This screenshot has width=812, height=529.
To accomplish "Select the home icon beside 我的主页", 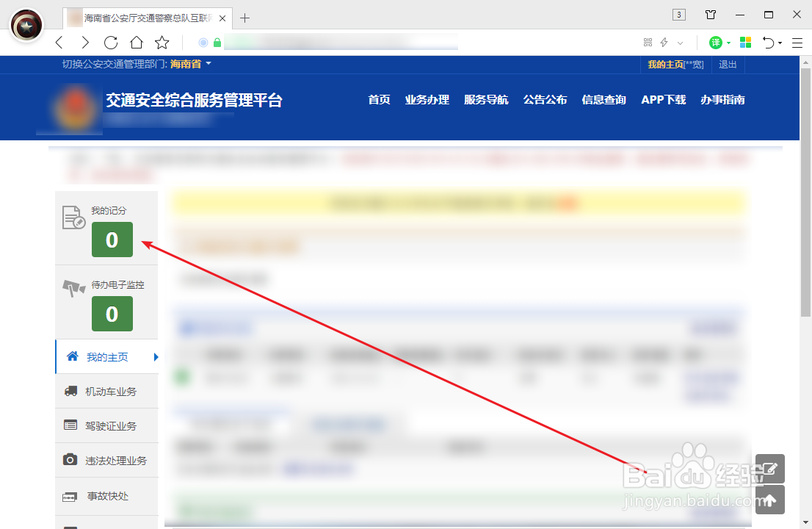I will tap(72, 356).
